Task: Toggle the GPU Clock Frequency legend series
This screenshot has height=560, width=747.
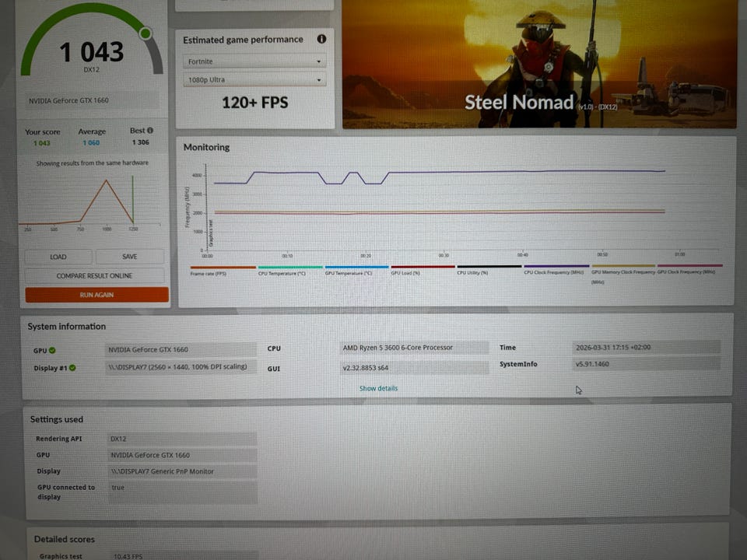Action: click(x=690, y=269)
